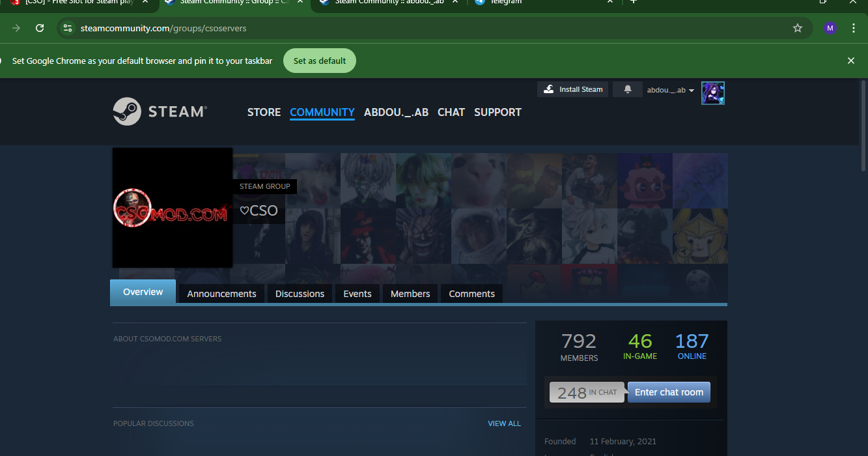
Task: Dismiss the default browser notification bar
Action: click(850, 61)
